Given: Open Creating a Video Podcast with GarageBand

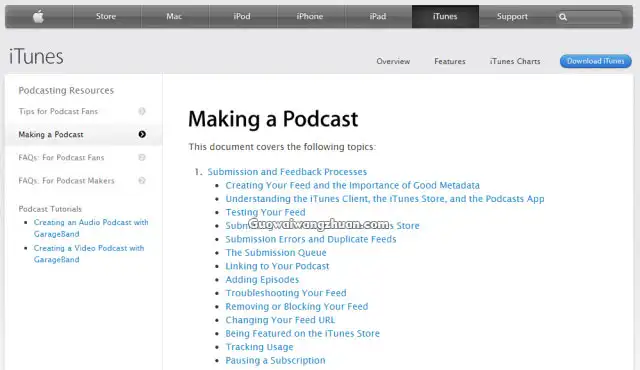Looking at the screenshot, I should point(89,254).
